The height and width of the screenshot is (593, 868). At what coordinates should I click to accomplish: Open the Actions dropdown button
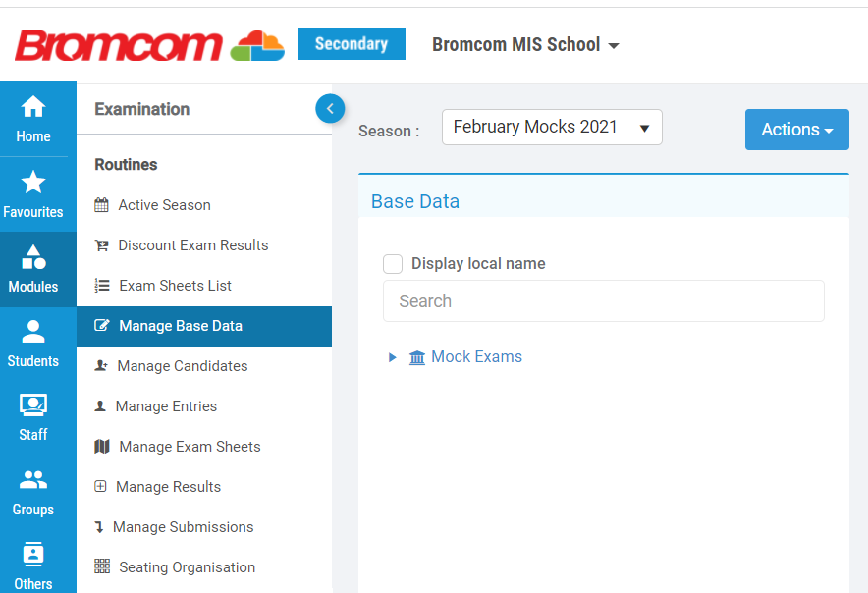[796, 130]
